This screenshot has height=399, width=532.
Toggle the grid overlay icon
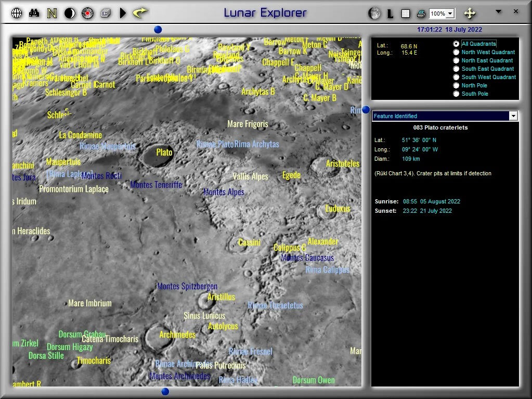(406, 14)
